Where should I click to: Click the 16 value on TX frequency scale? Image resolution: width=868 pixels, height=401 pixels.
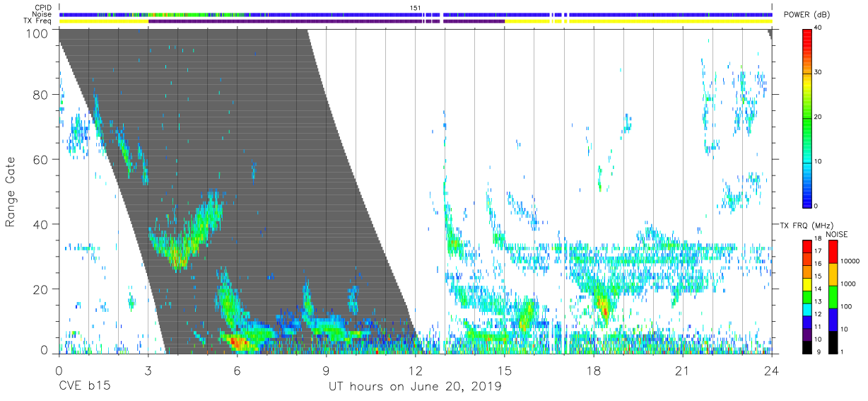coord(818,264)
